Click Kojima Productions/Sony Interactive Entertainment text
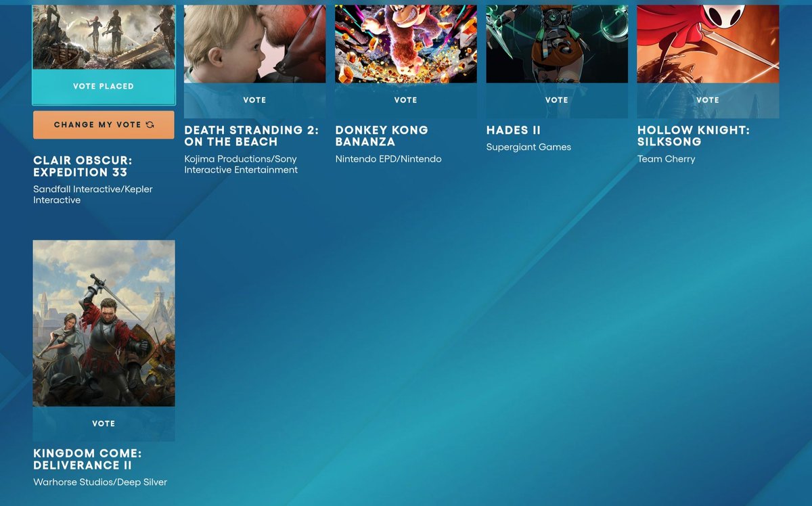The width and height of the screenshot is (812, 506). click(x=241, y=164)
